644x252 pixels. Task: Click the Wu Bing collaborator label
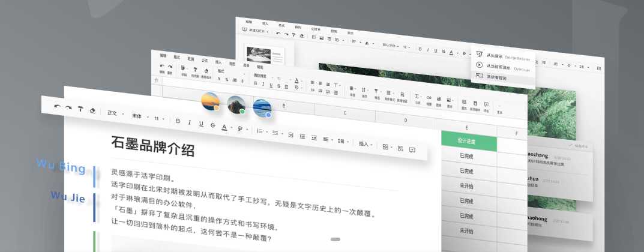pyautogui.click(x=61, y=166)
